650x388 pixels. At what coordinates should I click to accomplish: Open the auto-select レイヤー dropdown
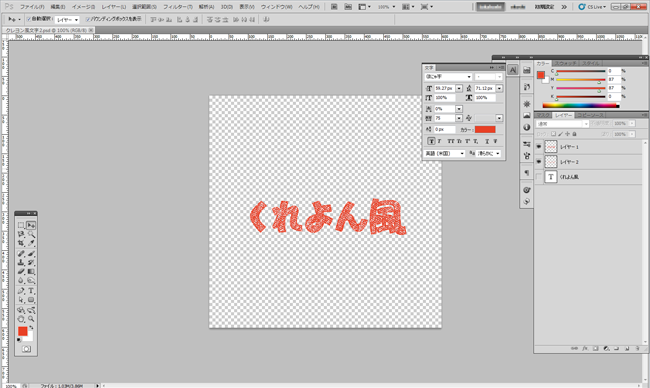[x=67, y=19]
